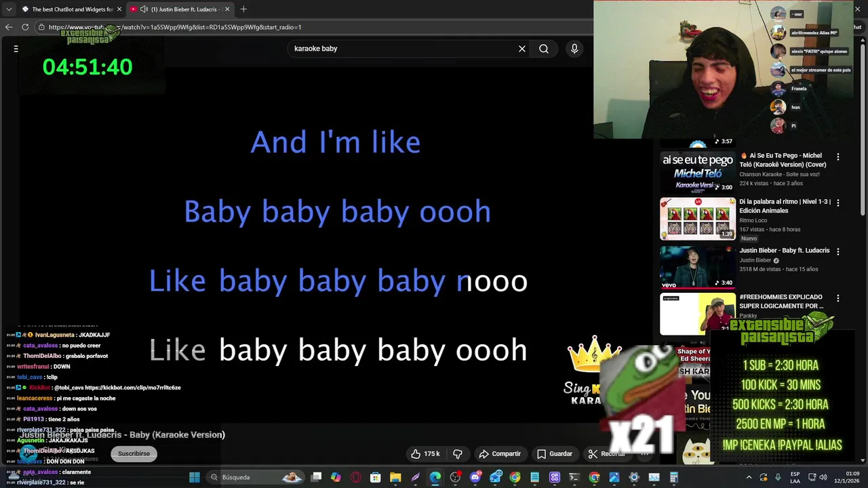
Task: Click the browser address bar URL
Action: [x=175, y=27]
